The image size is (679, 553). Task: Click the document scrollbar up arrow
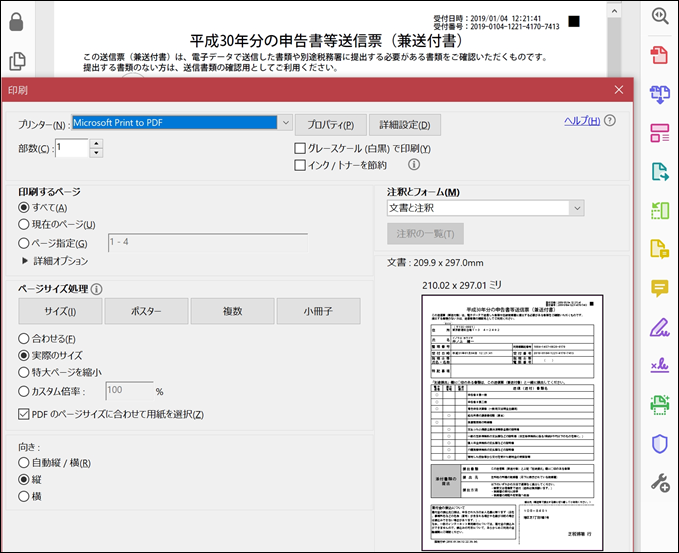(614, 12)
